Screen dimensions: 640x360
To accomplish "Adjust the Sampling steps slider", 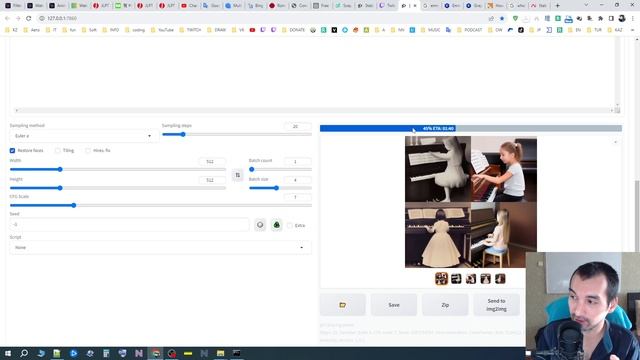I will (x=237, y=134).
